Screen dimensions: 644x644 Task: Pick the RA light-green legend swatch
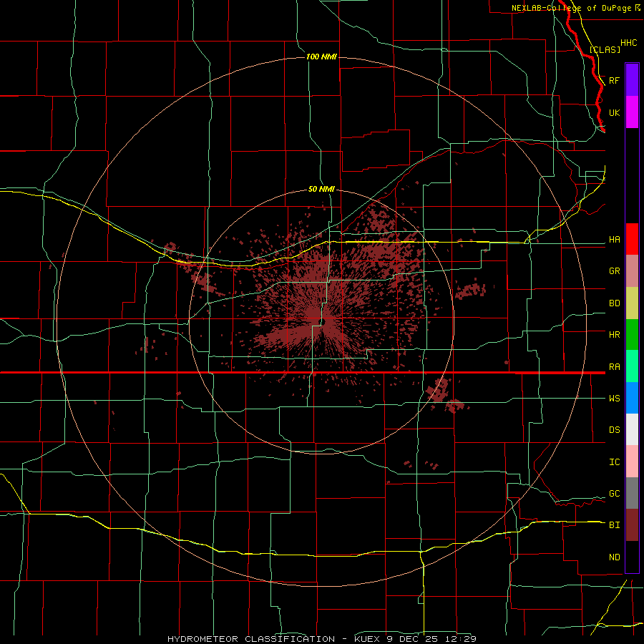[x=632, y=366]
